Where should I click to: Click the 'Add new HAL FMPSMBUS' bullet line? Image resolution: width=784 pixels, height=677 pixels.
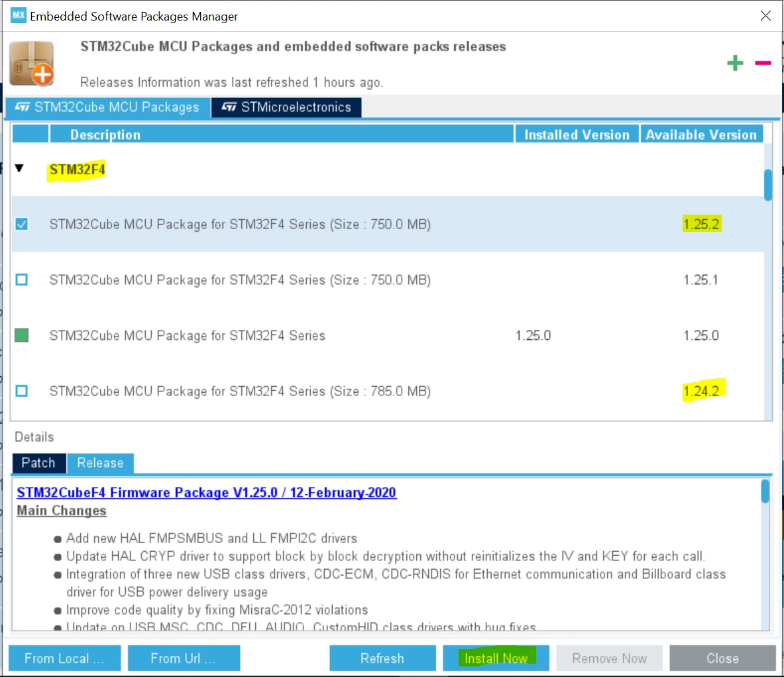pos(211,538)
